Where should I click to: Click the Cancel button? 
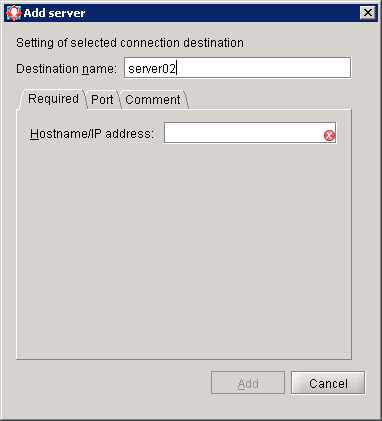(x=328, y=383)
